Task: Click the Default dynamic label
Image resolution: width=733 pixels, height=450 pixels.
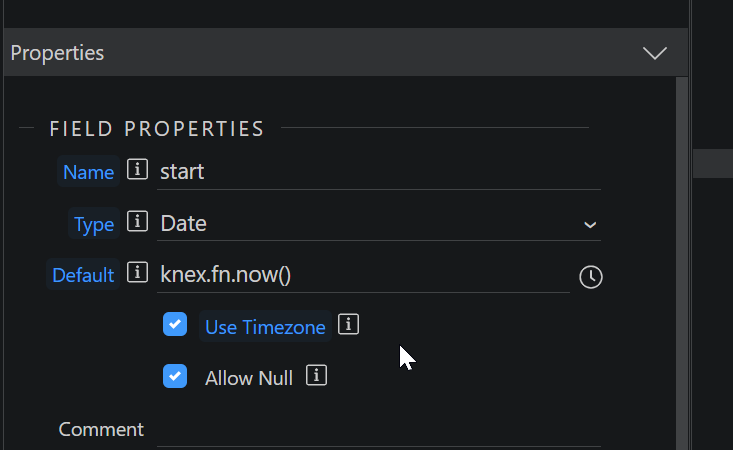Action: [x=83, y=274]
